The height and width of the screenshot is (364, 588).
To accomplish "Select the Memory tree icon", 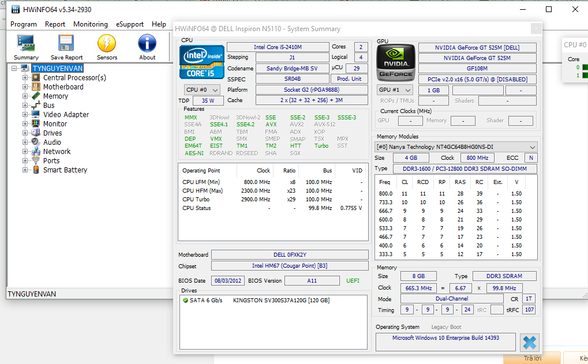I will pos(36,96).
